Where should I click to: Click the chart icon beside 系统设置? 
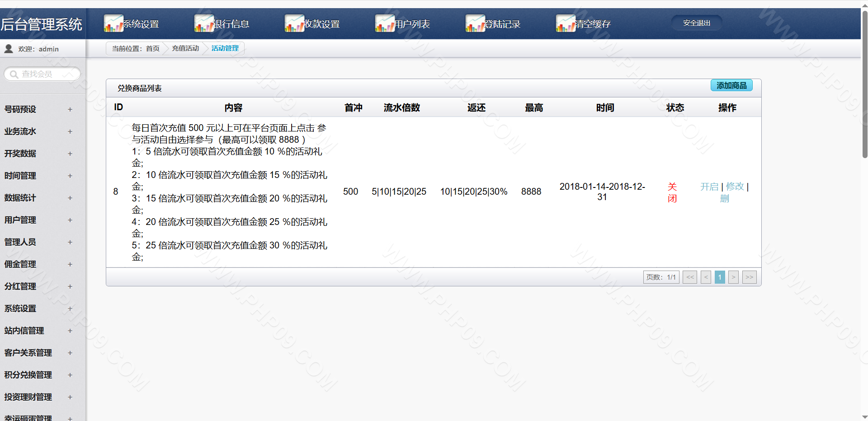click(x=113, y=23)
